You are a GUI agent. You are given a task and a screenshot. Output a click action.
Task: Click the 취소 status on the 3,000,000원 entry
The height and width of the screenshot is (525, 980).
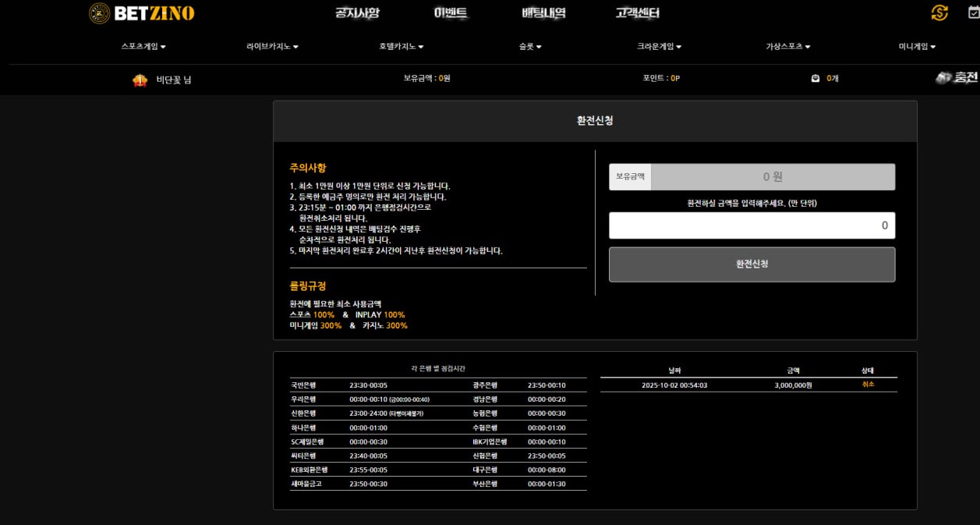[x=868, y=385]
